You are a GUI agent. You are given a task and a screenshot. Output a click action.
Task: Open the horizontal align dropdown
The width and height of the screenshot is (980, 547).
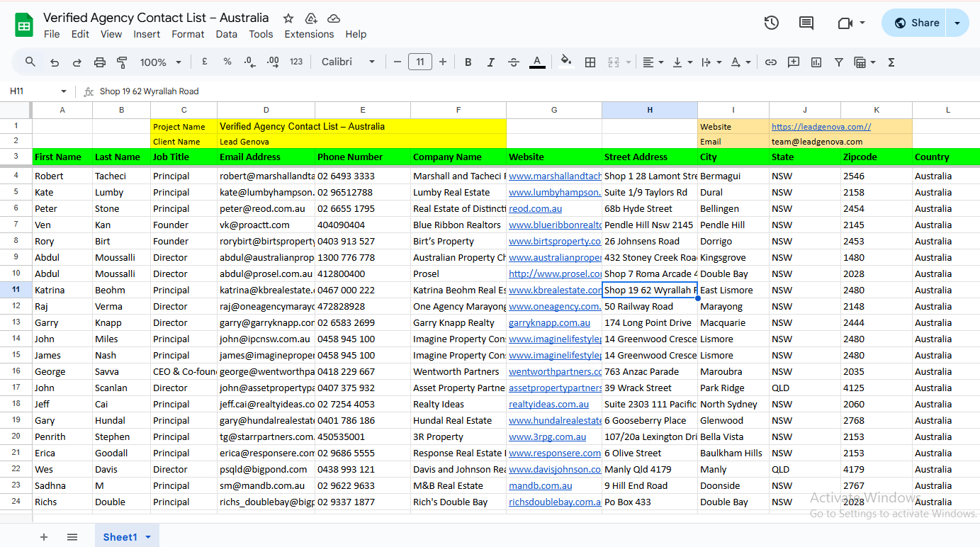tap(653, 62)
